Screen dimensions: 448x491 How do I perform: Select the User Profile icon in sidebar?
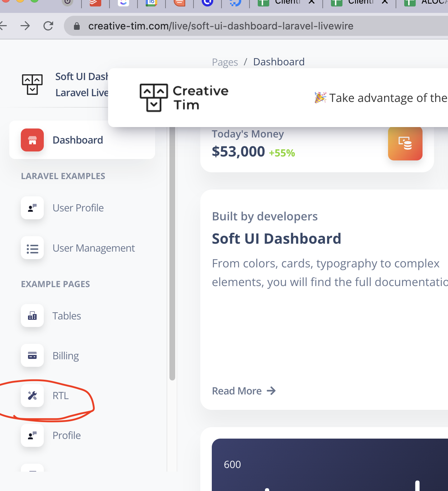pyautogui.click(x=32, y=208)
